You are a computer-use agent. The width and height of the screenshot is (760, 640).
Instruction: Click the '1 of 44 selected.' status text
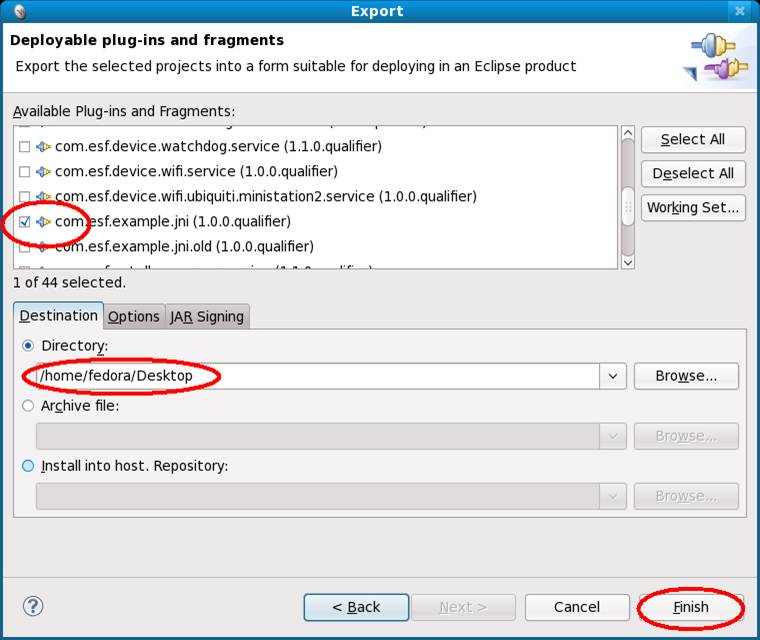point(69,283)
